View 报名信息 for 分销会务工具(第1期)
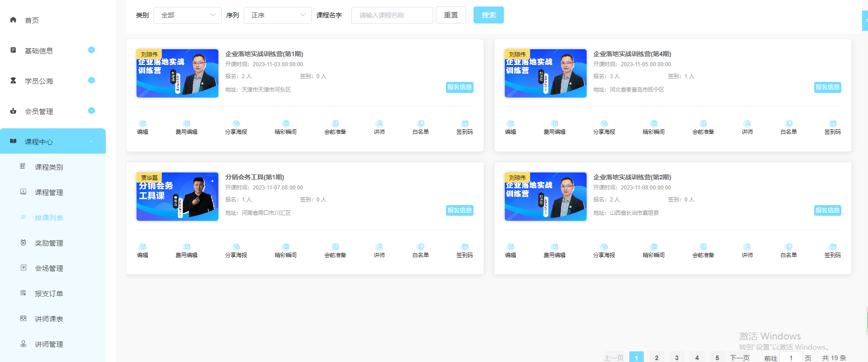This screenshot has width=868, height=362. pos(460,210)
